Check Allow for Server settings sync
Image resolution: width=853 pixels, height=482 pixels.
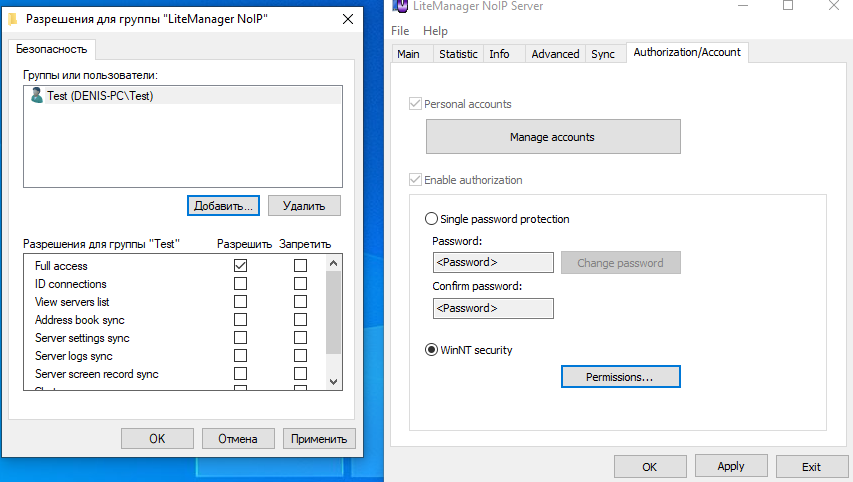pos(240,337)
